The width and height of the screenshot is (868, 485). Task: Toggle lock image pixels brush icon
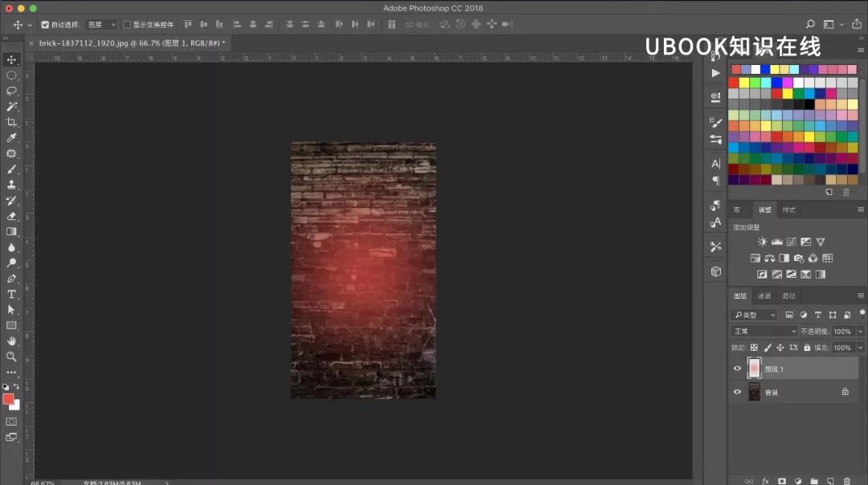coord(768,348)
